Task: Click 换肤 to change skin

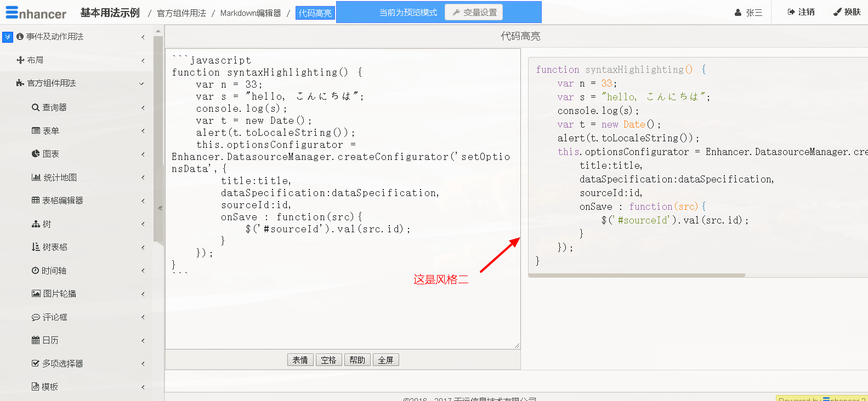Action: pos(847,12)
